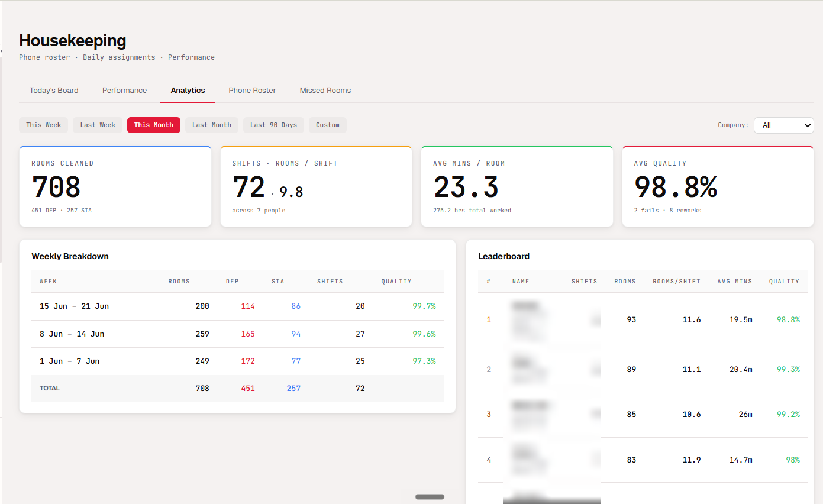Click the DEP column header
The height and width of the screenshot is (504, 823).
233,282
